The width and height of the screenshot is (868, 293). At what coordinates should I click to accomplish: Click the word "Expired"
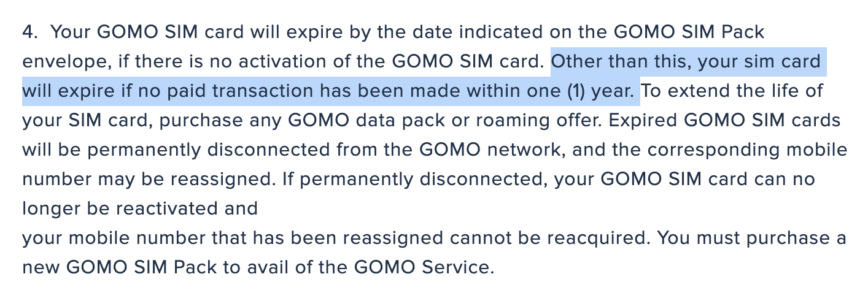pos(640,121)
